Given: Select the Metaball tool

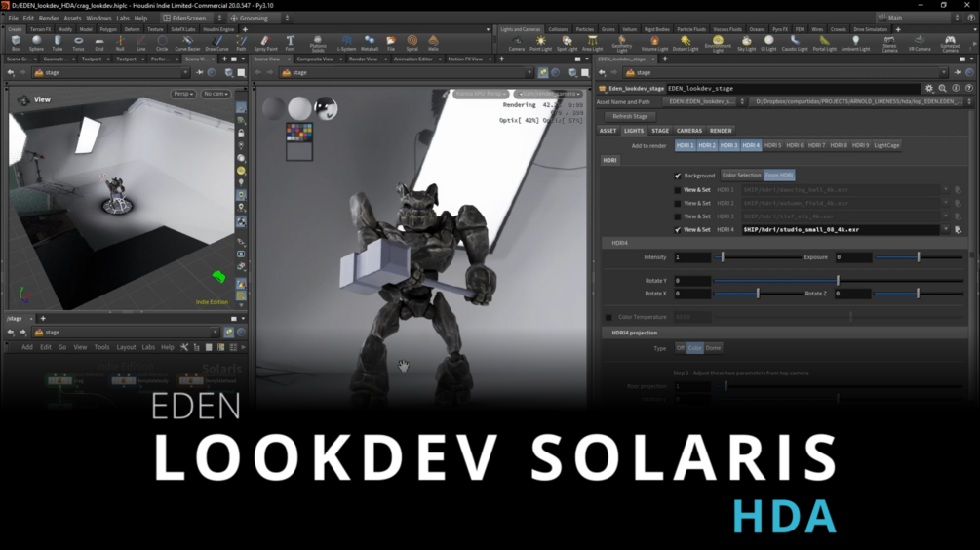Looking at the screenshot, I should coord(370,43).
